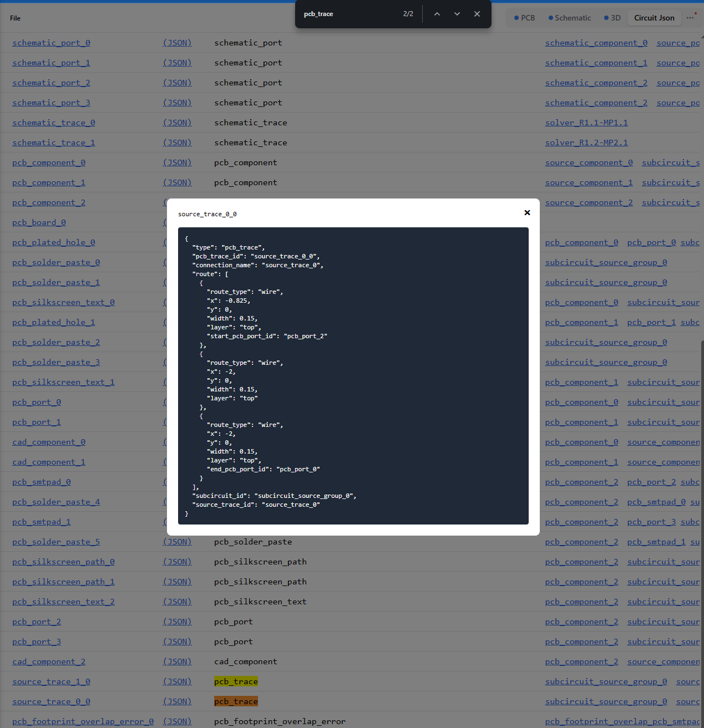Click the orange highlighted pcb_trace match

click(x=236, y=701)
